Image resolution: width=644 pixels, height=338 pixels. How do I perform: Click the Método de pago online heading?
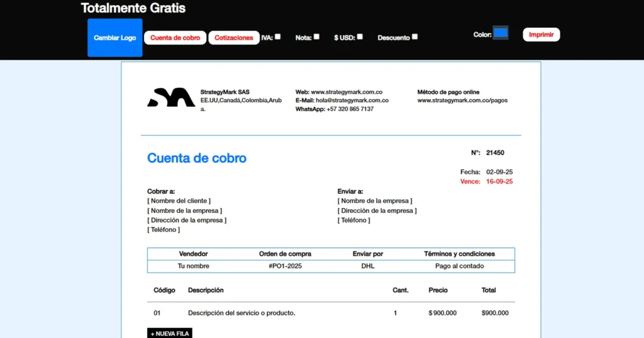[448, 92]
